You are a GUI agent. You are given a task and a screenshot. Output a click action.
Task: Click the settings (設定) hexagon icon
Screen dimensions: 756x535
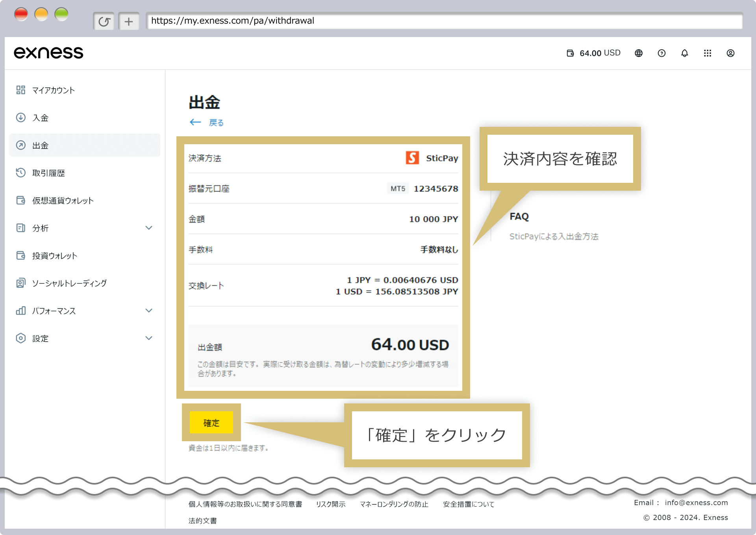coord(21,338)
